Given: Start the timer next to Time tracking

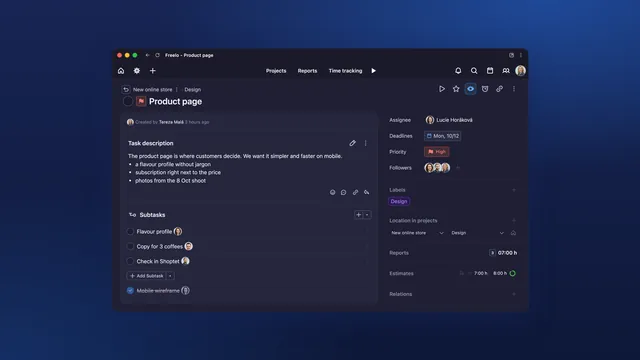Looking at the screenshot, I should [373, 71].
